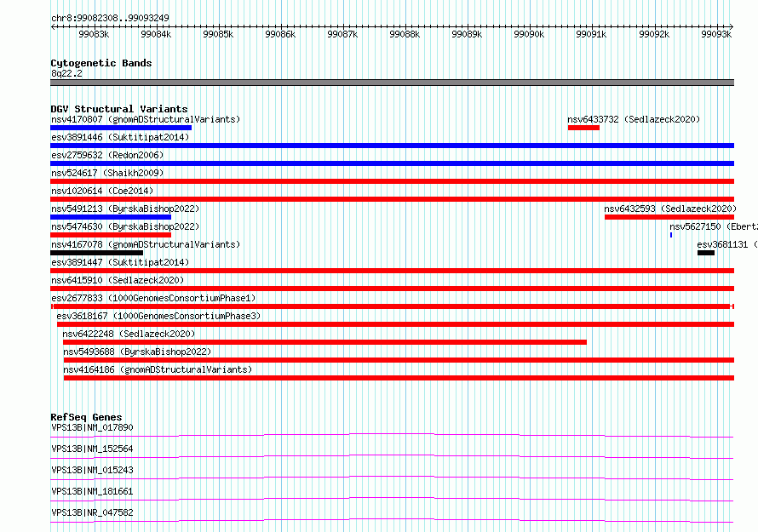The width and height of the screenshot is (758, 532).
Task: Select the black esv3681131 variant bar
Action: pyautogui.click(x=706, y=253)
